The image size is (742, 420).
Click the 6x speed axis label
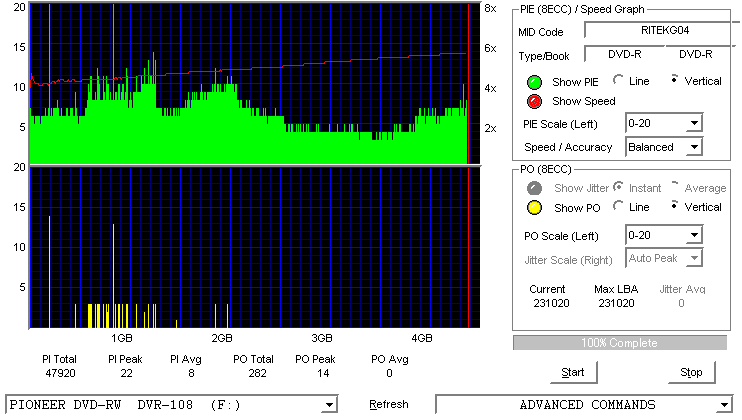[490, 48]
